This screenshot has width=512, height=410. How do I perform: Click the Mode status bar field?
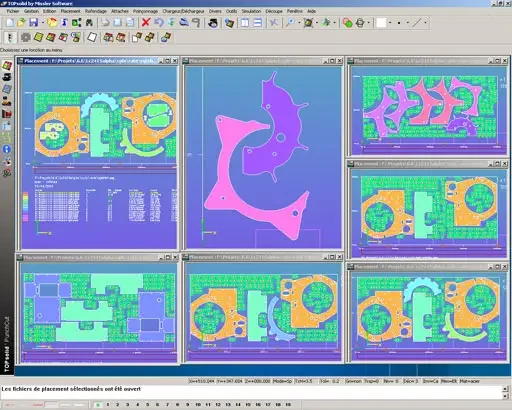[282, 381]
